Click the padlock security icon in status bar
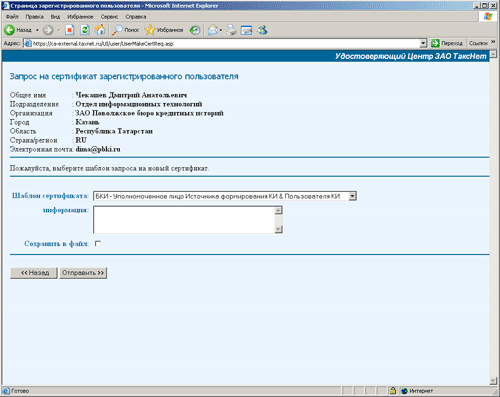Image resolution: width=500 pixels, height=397 pixels. tap(393, 391)
